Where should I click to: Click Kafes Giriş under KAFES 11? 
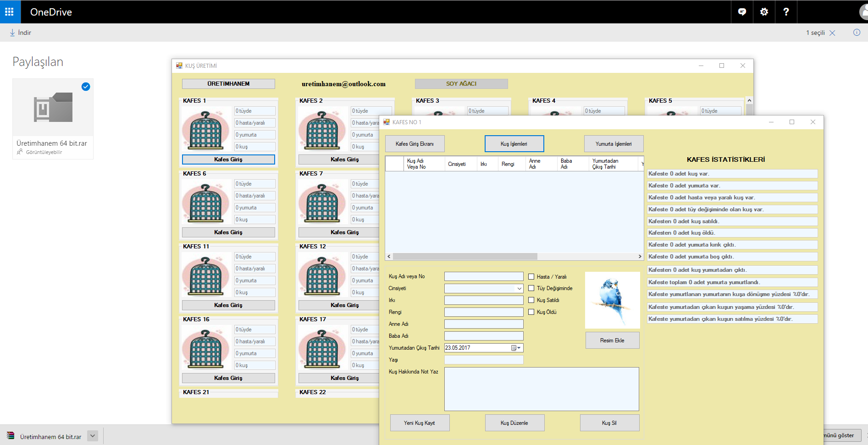tap(228, 305)
